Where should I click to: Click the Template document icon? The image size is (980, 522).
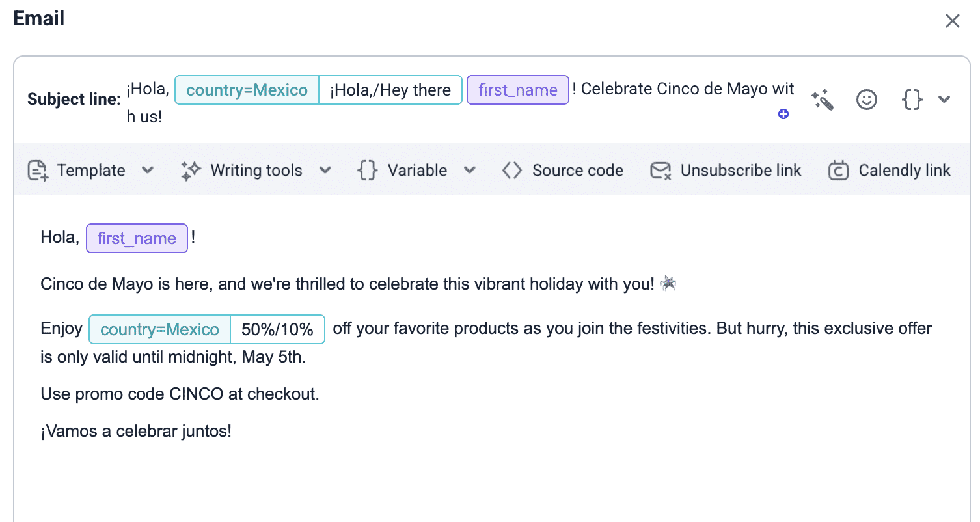pos(37,171)
